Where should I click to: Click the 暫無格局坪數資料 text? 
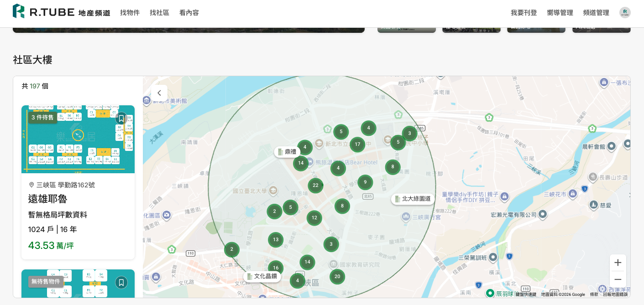click(x=58, y=215)
